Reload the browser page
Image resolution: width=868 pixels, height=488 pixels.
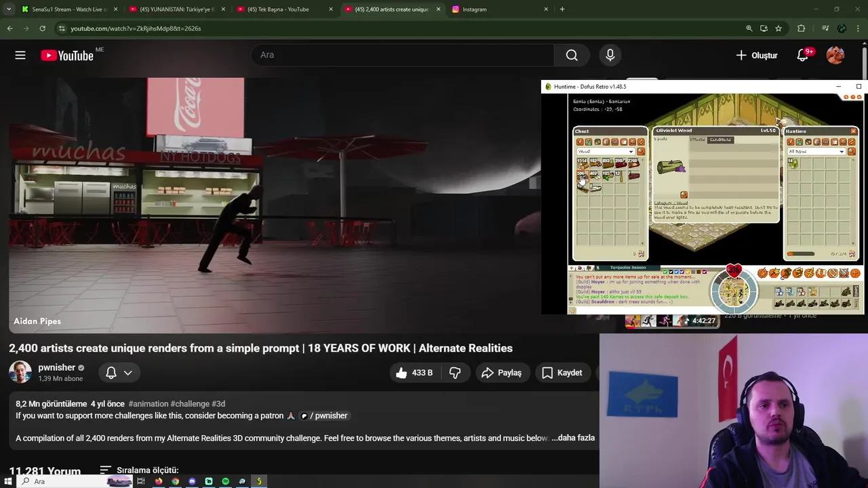pyautogui.click(x=42, y=28)
